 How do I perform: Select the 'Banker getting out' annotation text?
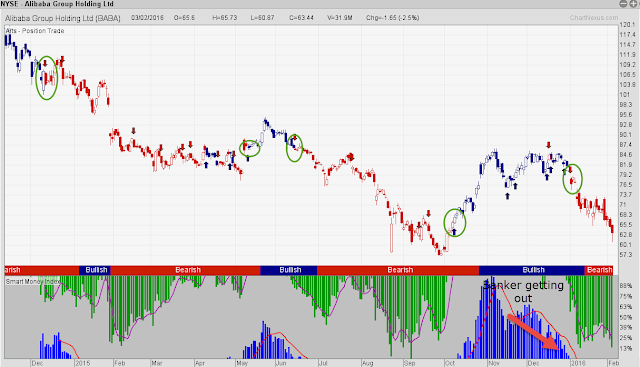tap(523, 291)
